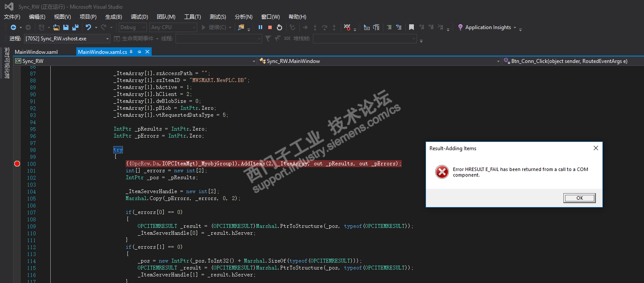Close the Result-Adding Items dialog

[x=595, y=148]
